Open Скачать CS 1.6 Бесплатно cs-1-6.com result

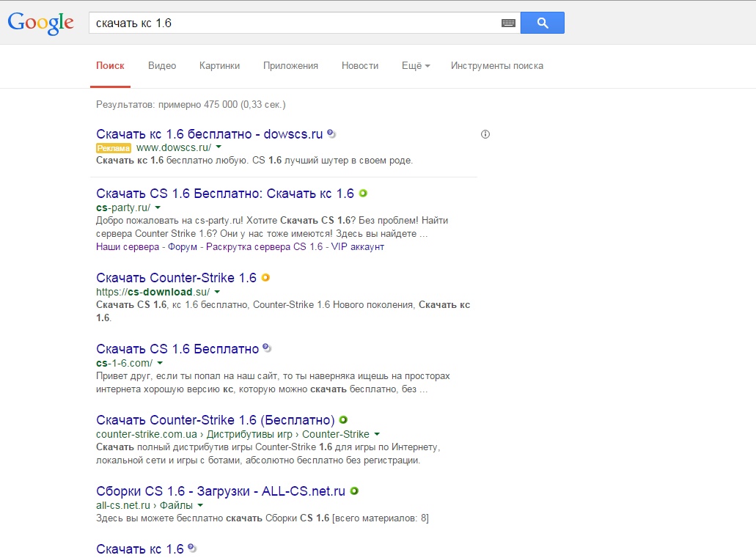[177, 349]
